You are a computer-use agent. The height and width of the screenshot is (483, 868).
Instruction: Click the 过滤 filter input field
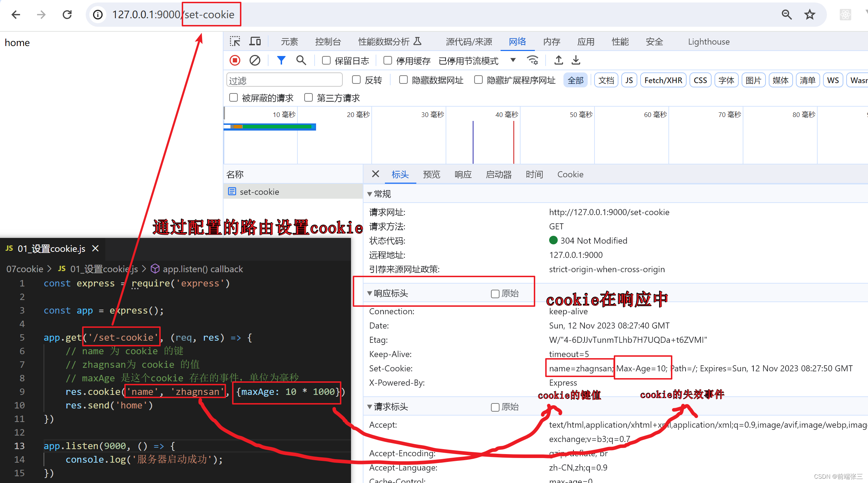click(x=284, y=80)
